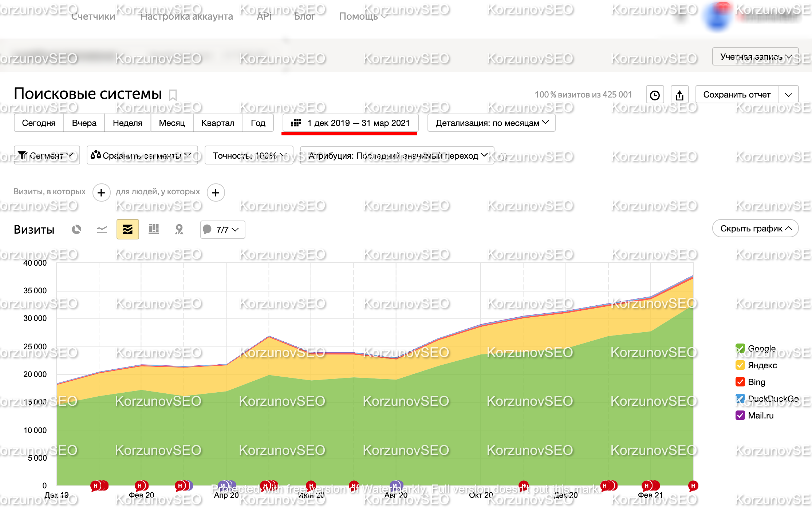Image resolution: width=812 pixels, height=508 pixels.
Task: Click the export share icon
Action: (x=679, y=95)
